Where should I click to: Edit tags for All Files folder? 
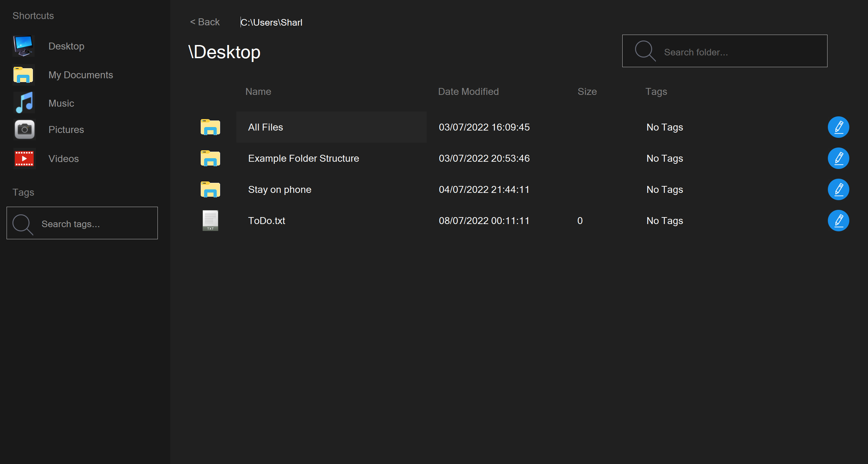(838, 127)
